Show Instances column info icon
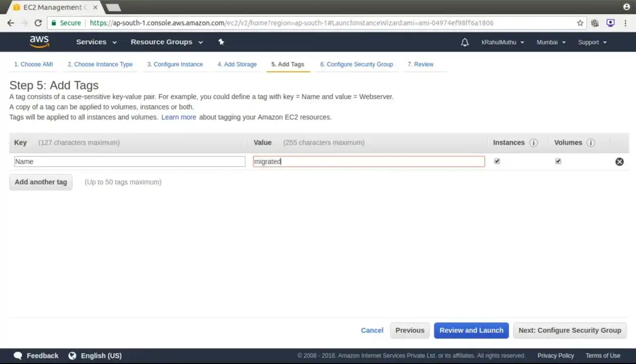Image resolution: width=636 pixels, height=364 pixels. point(533,143)
